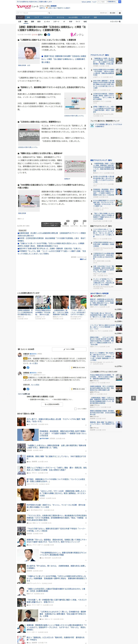This screenshot has height=644, width=138.
Task: Click the キーワードを入力 search field
Action: [x=32, y=13]
